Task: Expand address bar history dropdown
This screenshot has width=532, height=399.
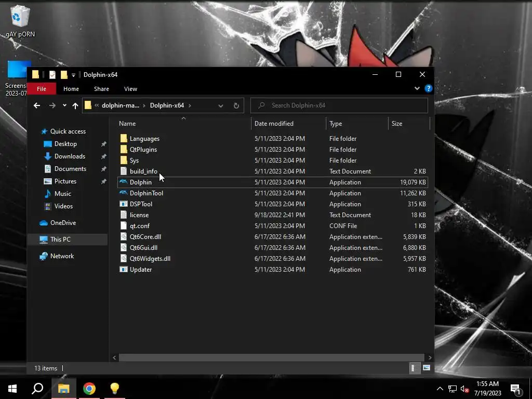Action: click(x=220, y=105)
